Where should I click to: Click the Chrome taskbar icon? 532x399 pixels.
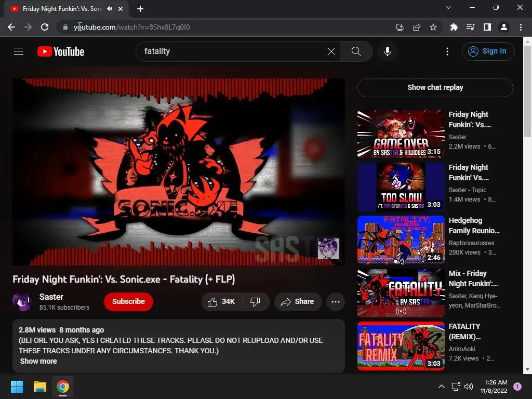pyautogui.click(x=63, y=387)
